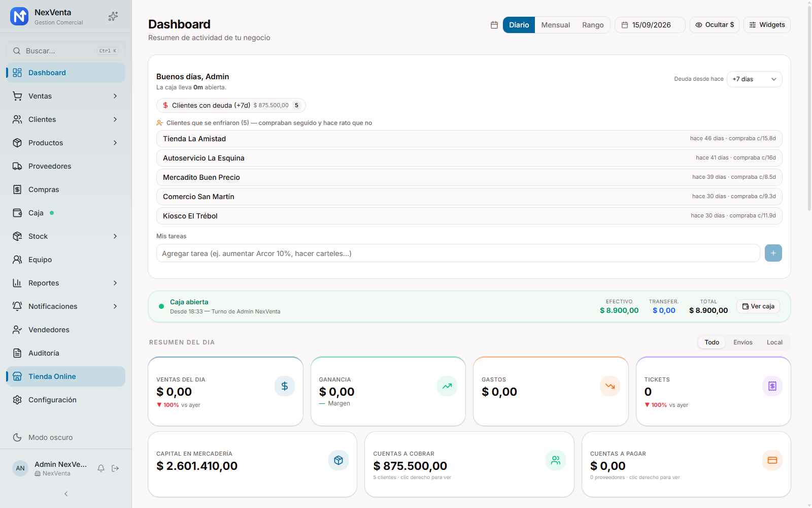Click the Clientes con deuda (+7d) chip
This screenshot has height=508, width=812.
[231, 105]
